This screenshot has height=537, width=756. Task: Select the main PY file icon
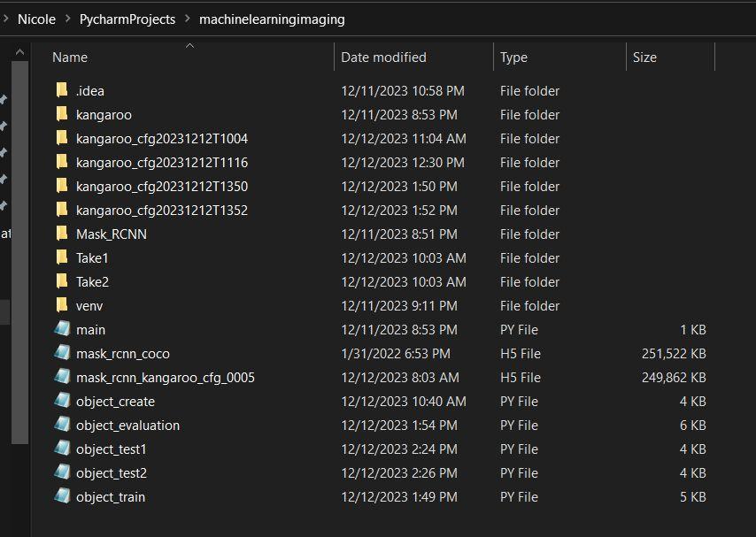pyautogui.click(x=62, y=329)
